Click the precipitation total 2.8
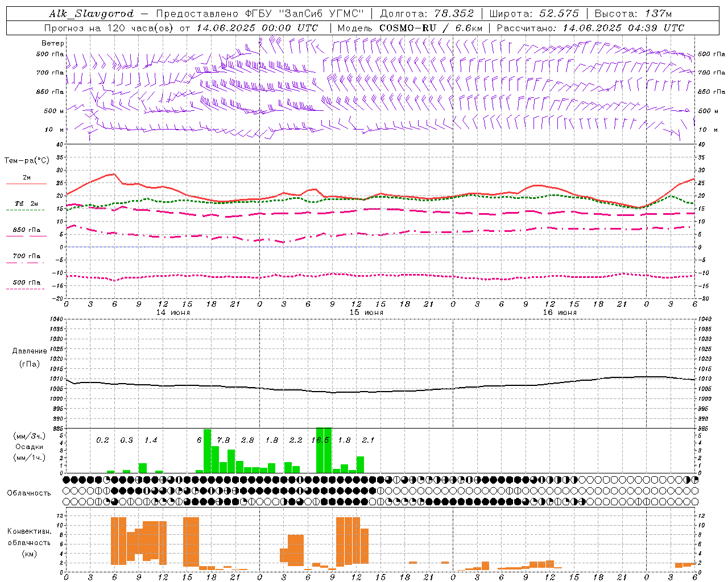This screenshot has width=728, height=582. (247, 440)
